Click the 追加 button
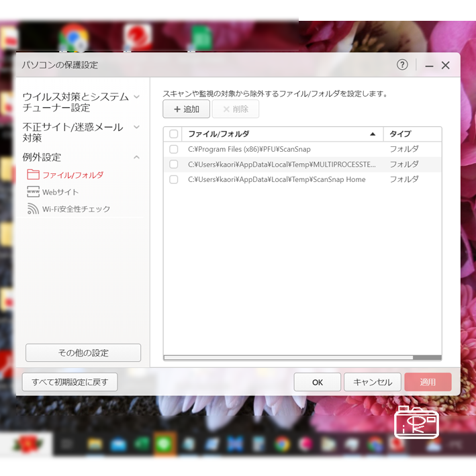Viewport: 476px width, 476px height. (x=186, y=109)
